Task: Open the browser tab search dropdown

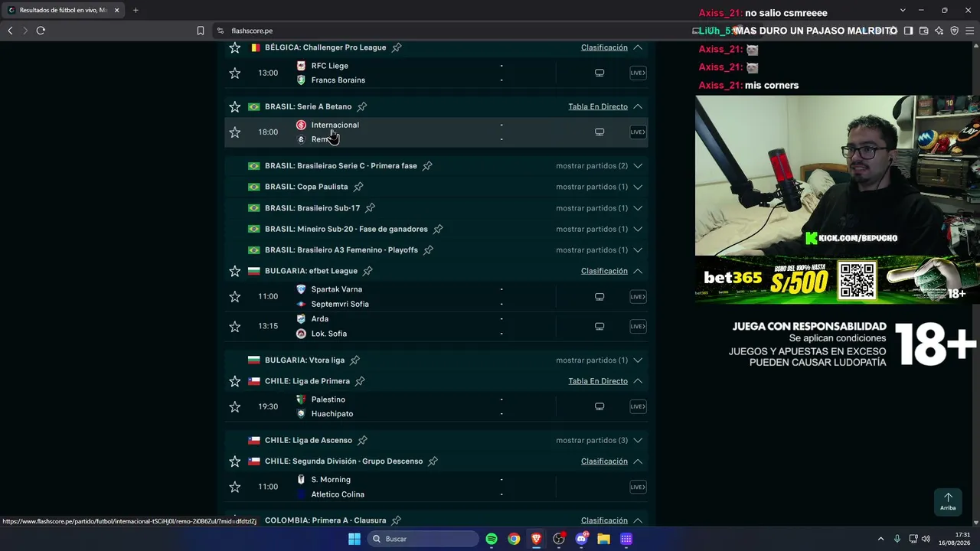Action: pyautogui.click(x=903, y=10)
